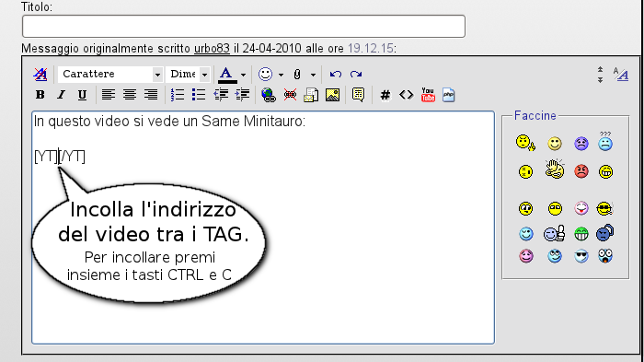Expand the smiley insert dropdown arrow
644x362 pixels.
(281, 75)
